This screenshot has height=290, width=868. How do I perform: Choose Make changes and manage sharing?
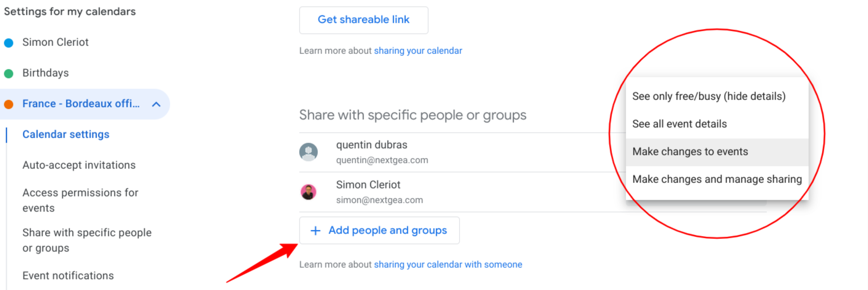717,179
